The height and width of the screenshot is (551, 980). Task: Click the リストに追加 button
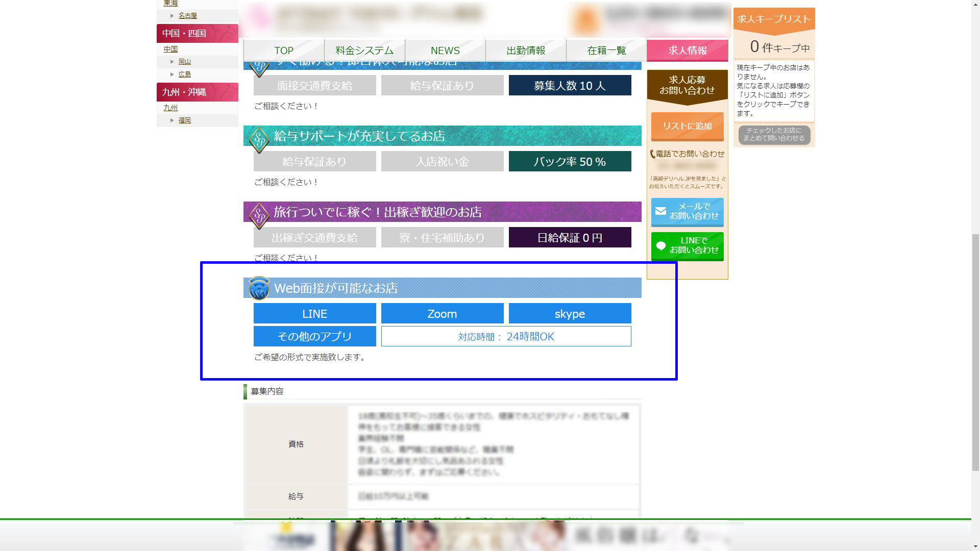(687, 127)
